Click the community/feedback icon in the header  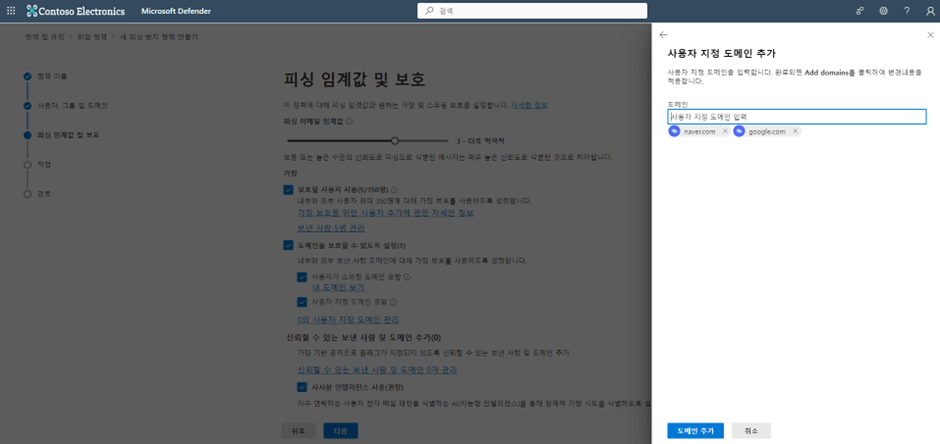(x=860, y=11)
